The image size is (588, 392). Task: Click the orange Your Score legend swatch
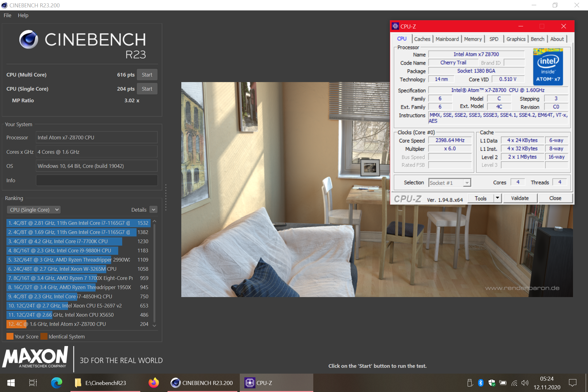[x=10, y=337]
